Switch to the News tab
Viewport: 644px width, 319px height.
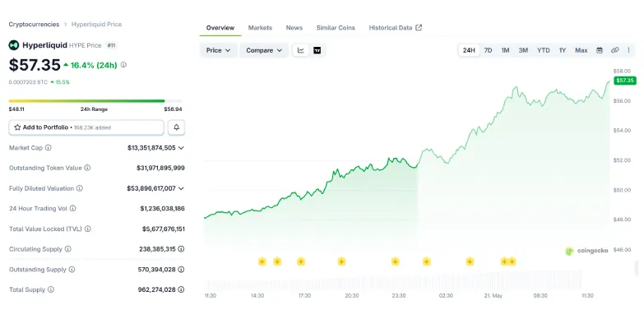point(294,28)
